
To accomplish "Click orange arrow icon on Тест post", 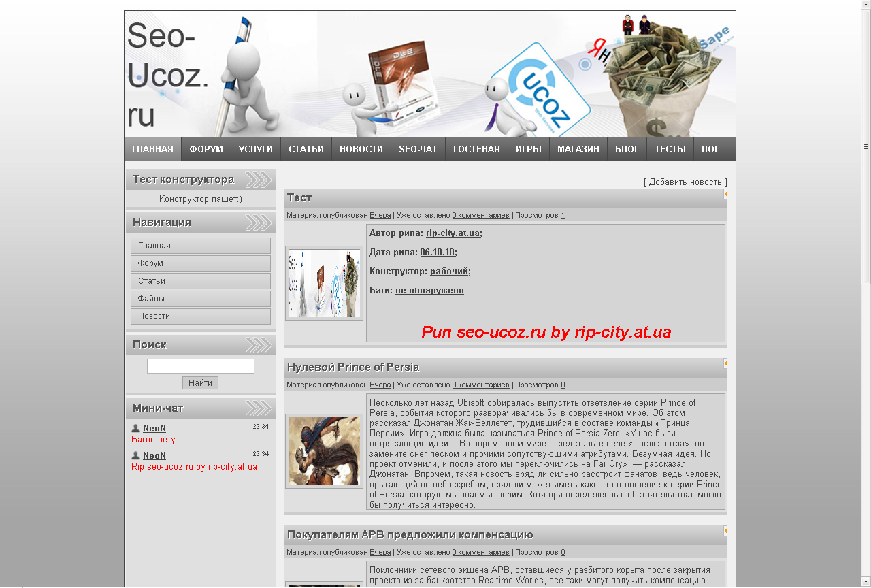I will point(725,194).
